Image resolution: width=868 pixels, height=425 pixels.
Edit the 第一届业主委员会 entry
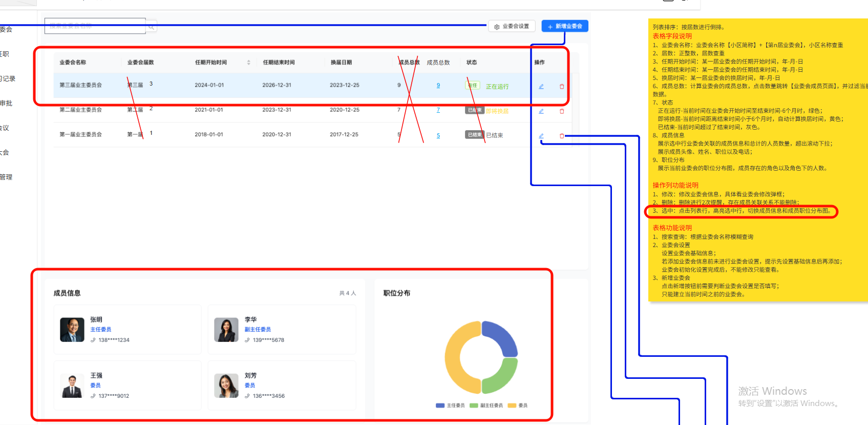[x=541, y=136]
